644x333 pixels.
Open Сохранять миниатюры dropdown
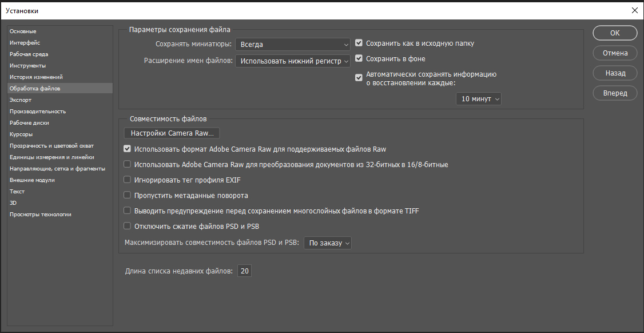[292, 45]
